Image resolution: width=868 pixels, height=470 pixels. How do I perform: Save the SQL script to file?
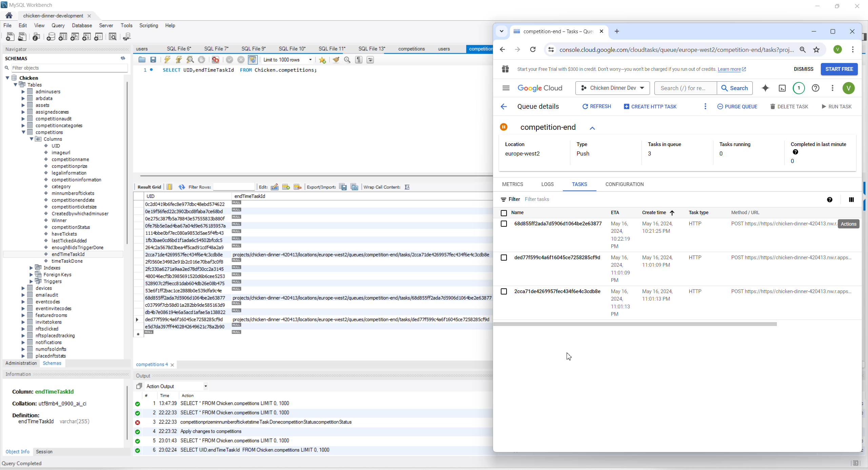(153, 60)
